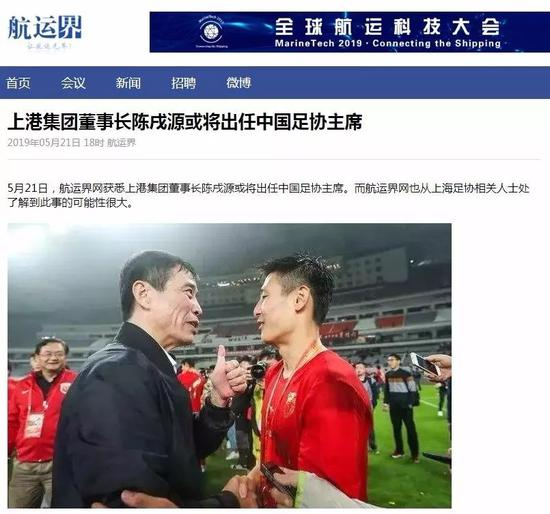
Task: Click the smartphone held at photo's right edge
Action: pyautogui.click(x=425, y=364)
